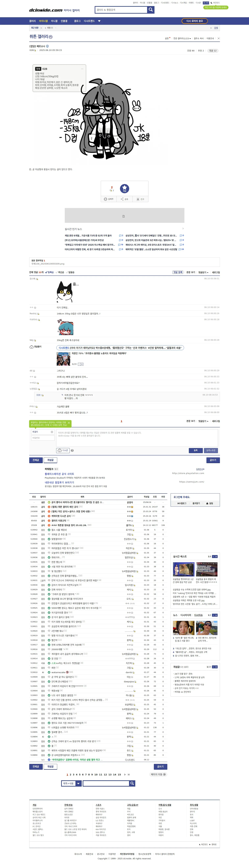249x868 pixels.
Task: Sort comments by 등록순
Action: [x=50, y=272]
